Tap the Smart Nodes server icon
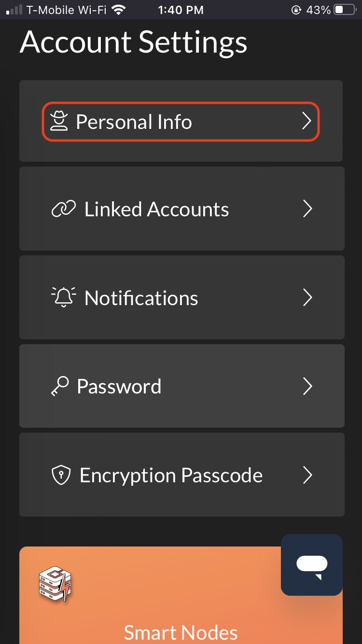Viewport: 362px width, 644px height. pyautogui.click(x=55, y=584)
